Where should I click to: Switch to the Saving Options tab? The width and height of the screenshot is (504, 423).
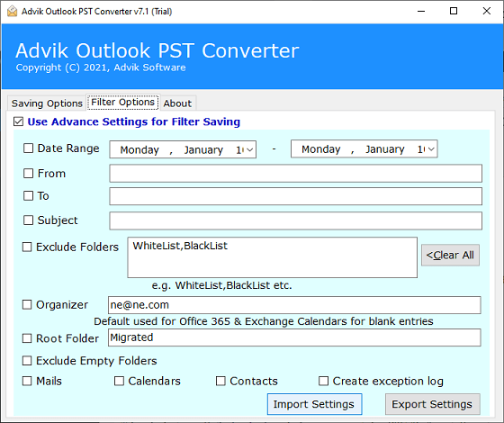pyautogui.click(x=47, y=103)
